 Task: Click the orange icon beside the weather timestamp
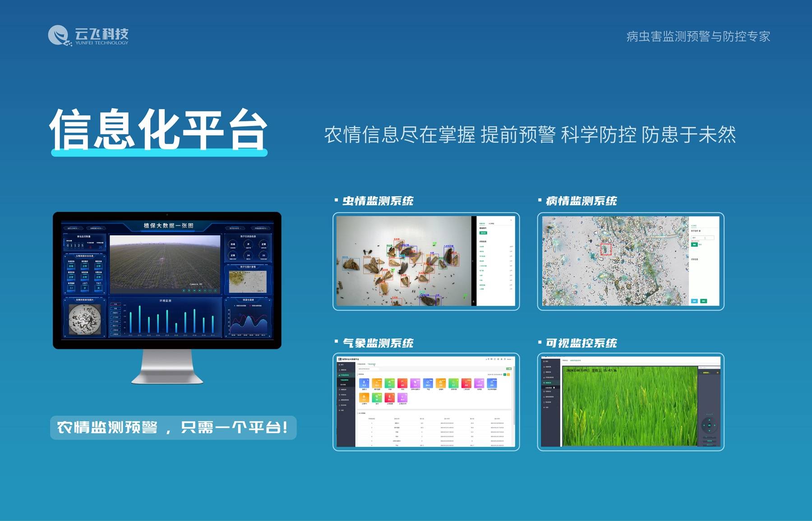point(508,374)
